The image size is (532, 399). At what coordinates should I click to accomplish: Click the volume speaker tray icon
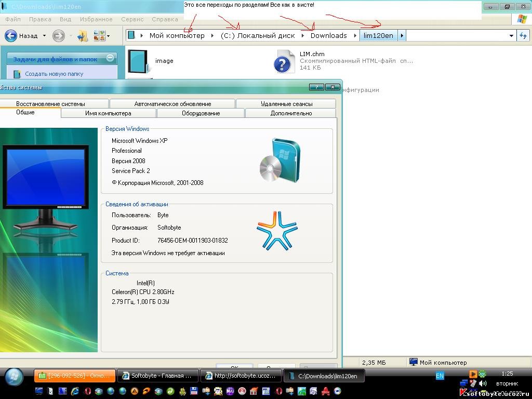coord(483,383)
